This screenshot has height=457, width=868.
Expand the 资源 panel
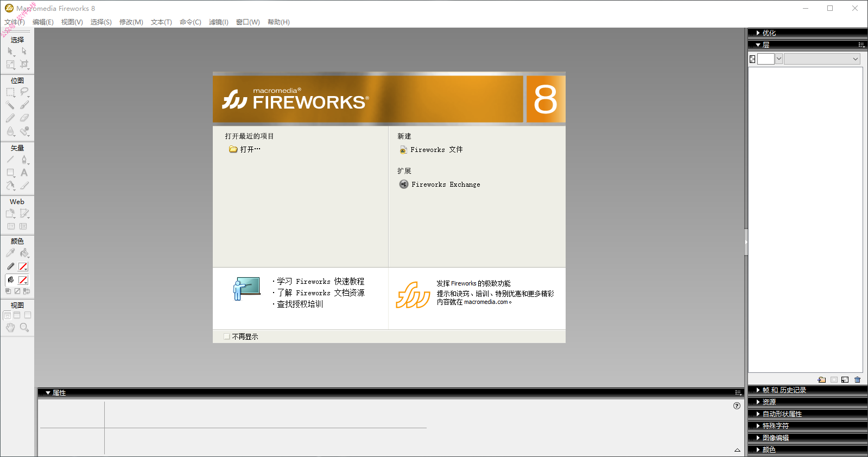[758, 402]
